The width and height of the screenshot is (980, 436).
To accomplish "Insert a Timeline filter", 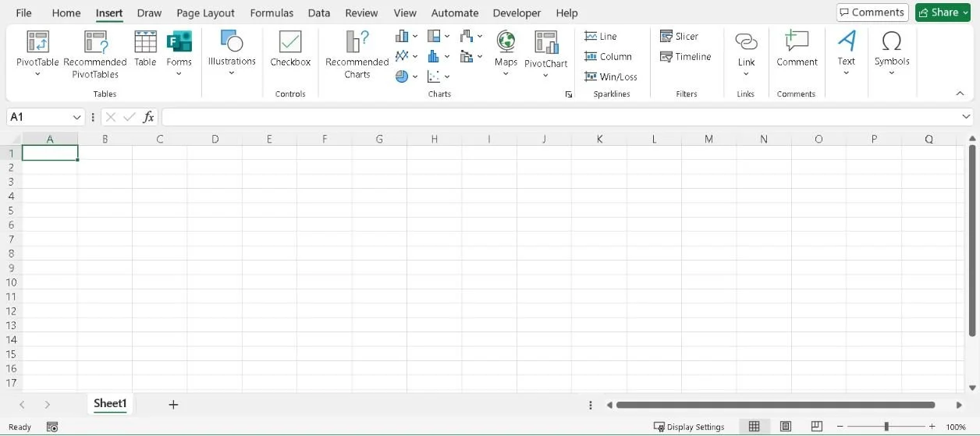I will (x=685, y=57).
